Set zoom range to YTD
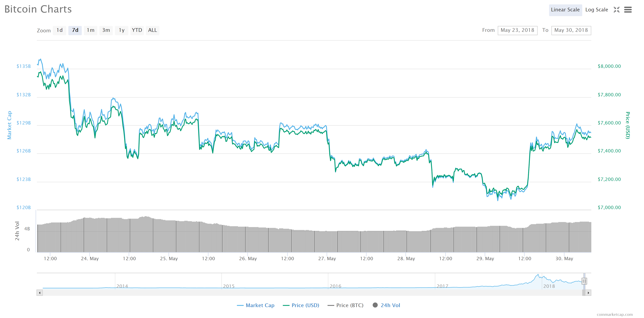Image resolution: width=644 pixels, height=318 pixels. pos(137,30)
